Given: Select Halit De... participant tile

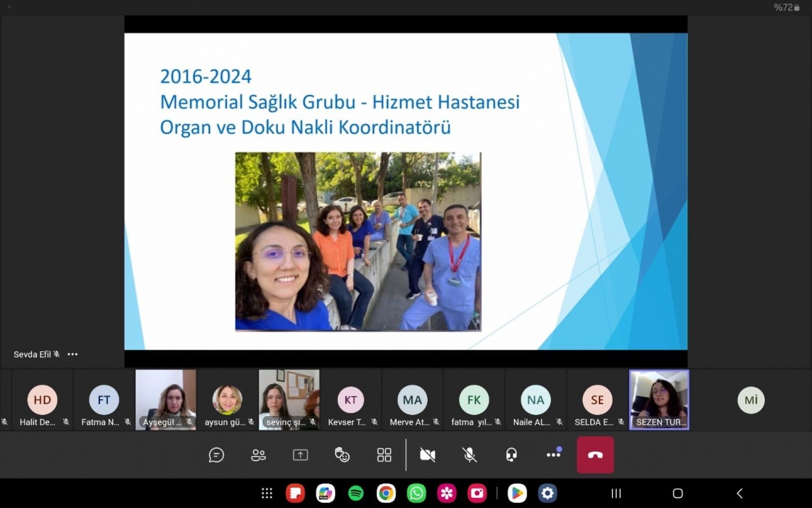Looking at the screenshot, I should 43,400.
